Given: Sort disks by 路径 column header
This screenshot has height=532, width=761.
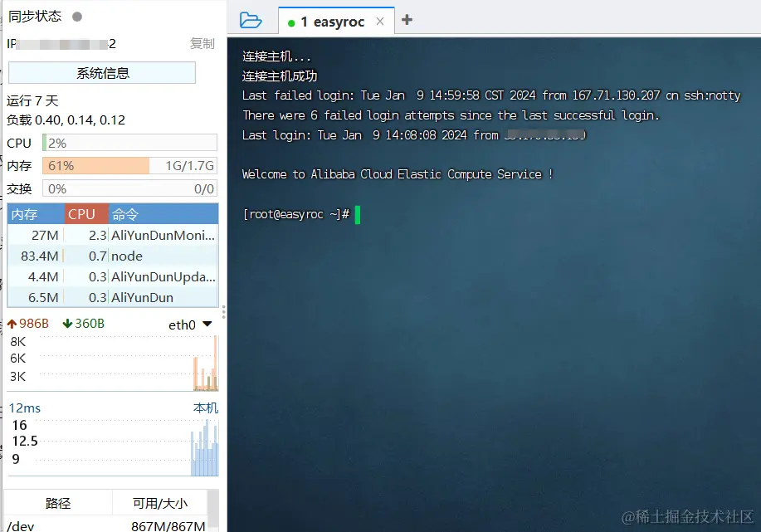Looking at the screenshot, I should 58,503.
